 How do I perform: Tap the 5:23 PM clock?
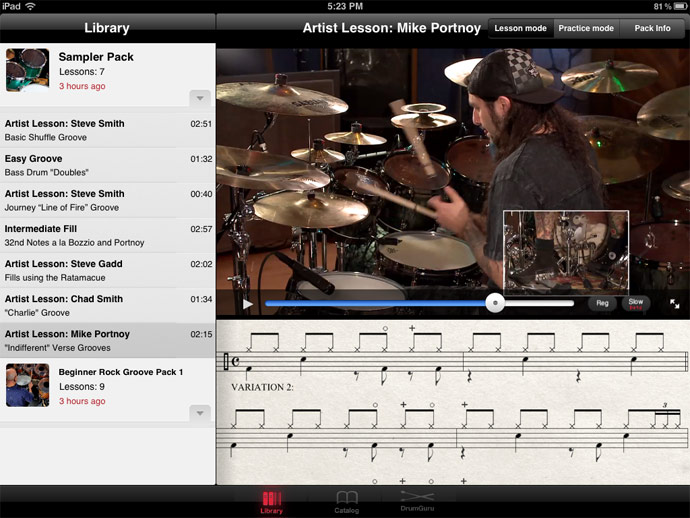[x=345, y=6]
